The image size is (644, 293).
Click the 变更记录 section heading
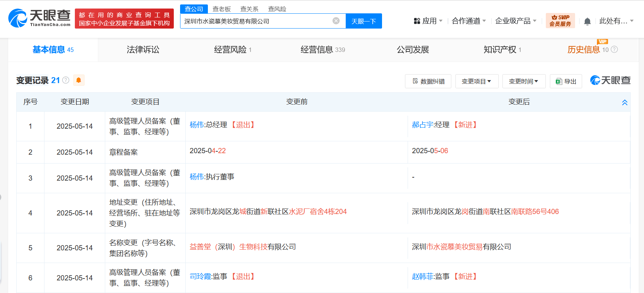(x=33, y=80)
